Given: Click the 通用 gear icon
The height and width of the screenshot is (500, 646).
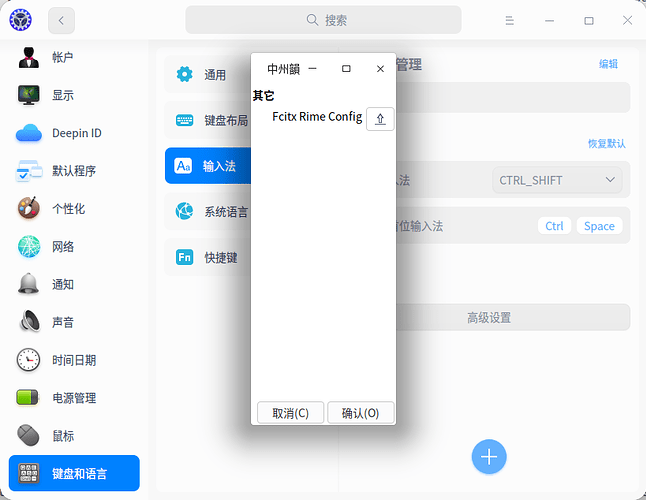Looking at the screenshot, I should [184, 75].
